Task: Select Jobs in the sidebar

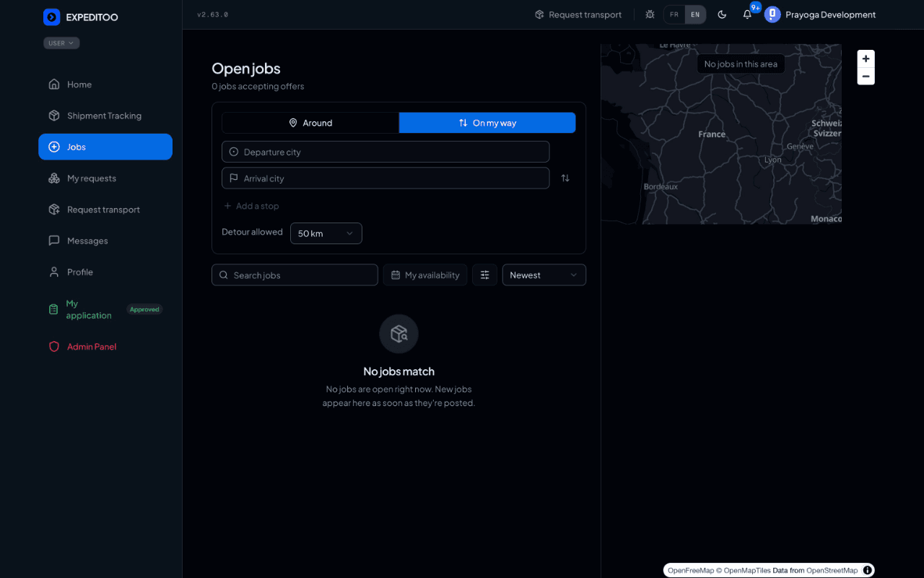Action: tap(105, 147)
